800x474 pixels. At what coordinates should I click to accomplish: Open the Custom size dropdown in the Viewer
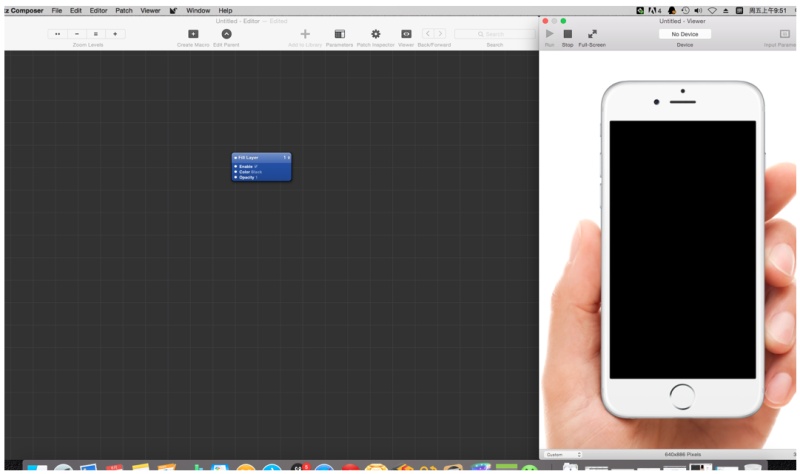[x=563, y=454]
